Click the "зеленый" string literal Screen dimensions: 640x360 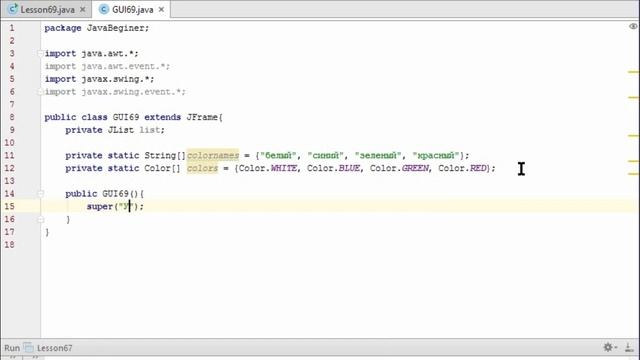pos(378,156)
